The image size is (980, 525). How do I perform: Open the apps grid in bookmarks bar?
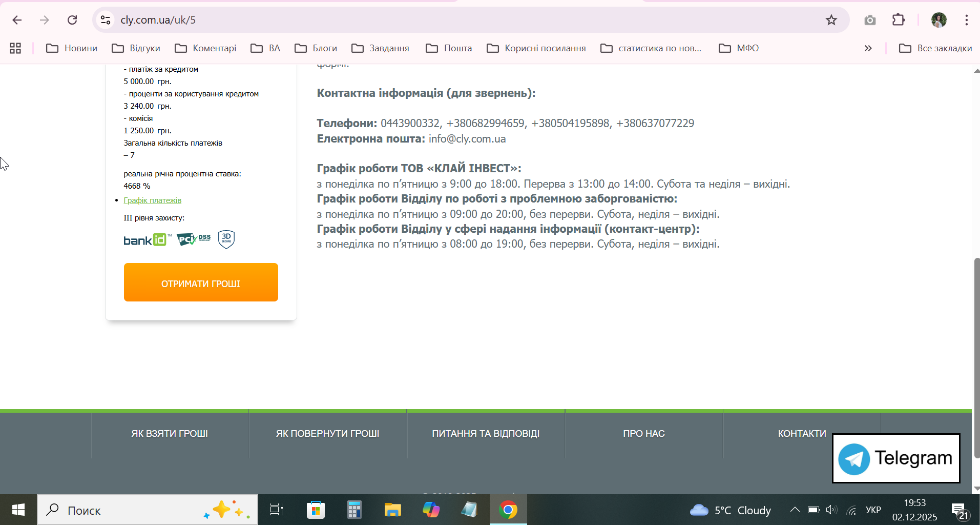(x=15, y=48)
